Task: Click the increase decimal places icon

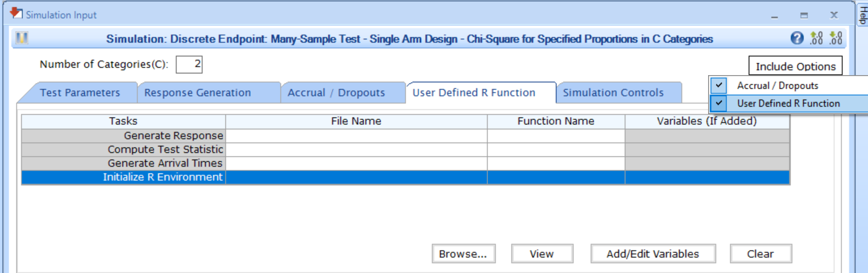Action: [816, 38]
